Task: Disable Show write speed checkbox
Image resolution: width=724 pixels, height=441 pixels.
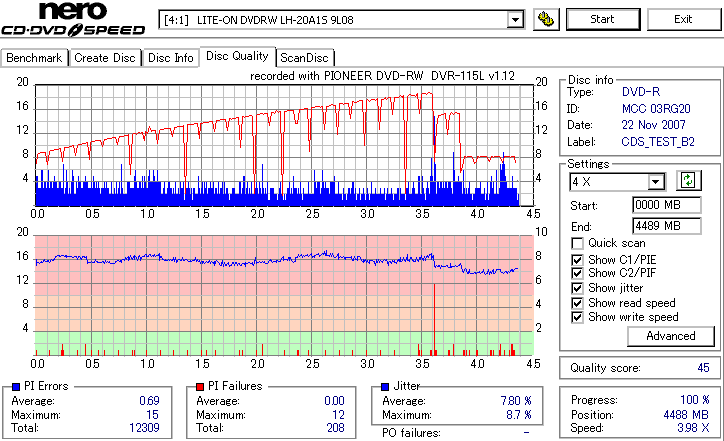Action: point(577,317)
